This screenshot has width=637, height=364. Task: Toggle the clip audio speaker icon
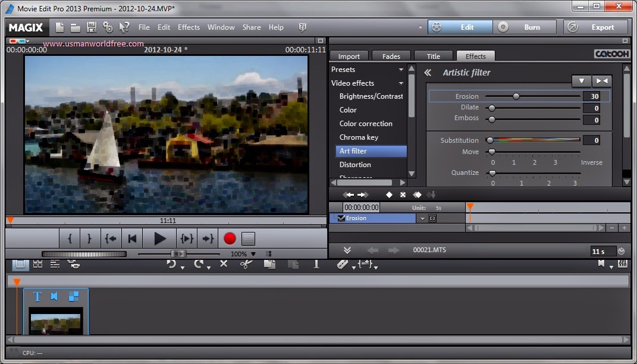55,297
